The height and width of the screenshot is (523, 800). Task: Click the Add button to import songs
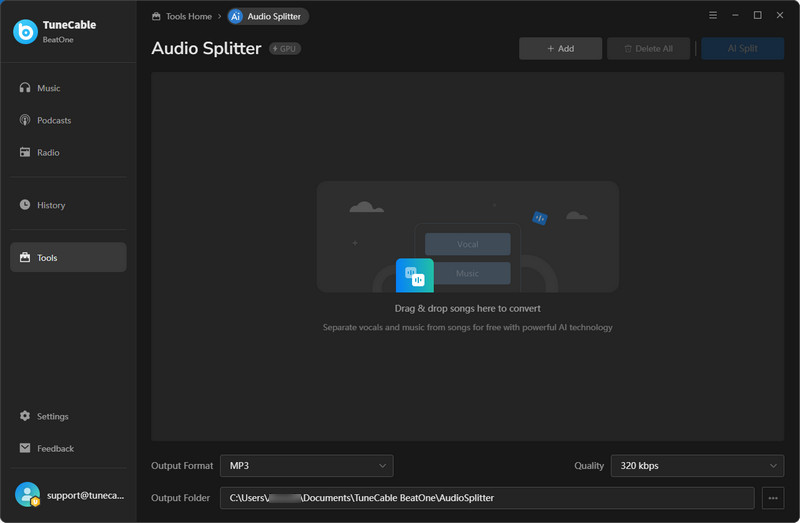pos(560,48)
